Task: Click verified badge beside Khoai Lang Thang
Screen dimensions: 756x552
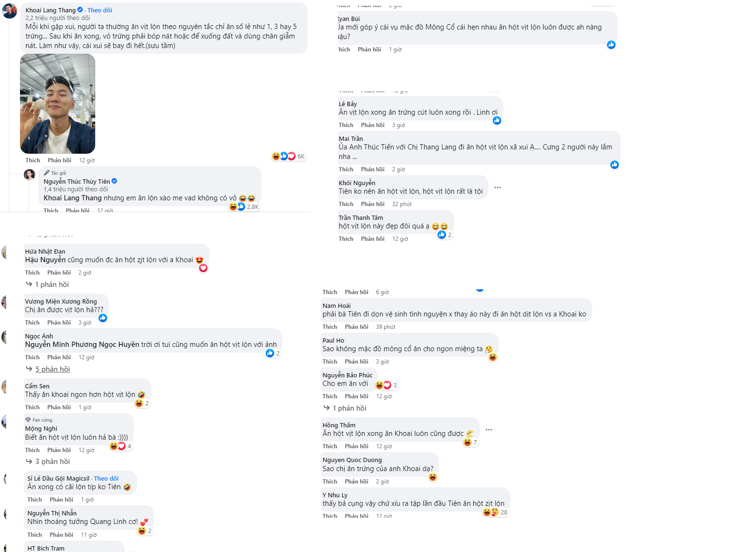Action: pyautogui.click(x=80, y=10)
